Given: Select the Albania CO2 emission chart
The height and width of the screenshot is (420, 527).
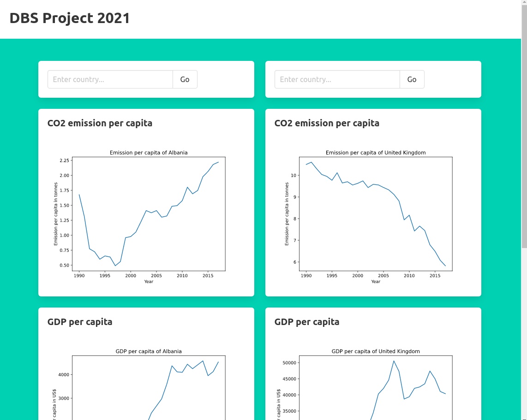Looking at the screenshot, I should coord(149,213).
